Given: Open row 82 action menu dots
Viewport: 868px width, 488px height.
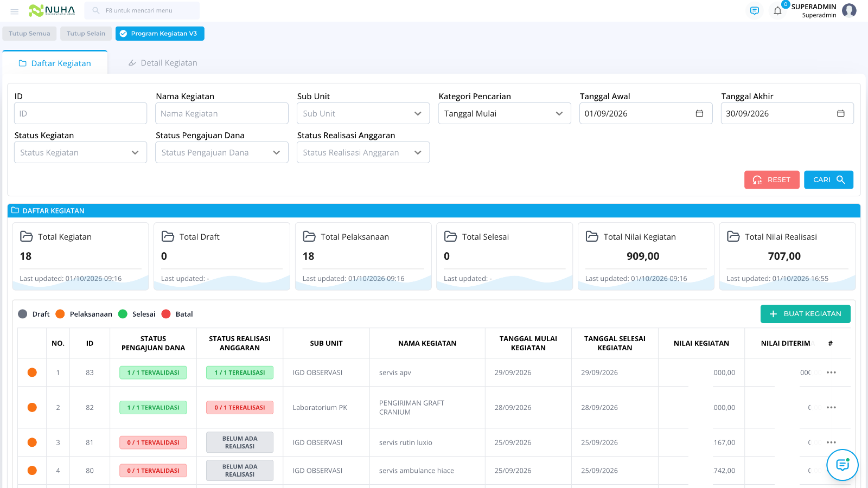Looking at the screenshot, I should pyautogui.click(x=831, y=407).
